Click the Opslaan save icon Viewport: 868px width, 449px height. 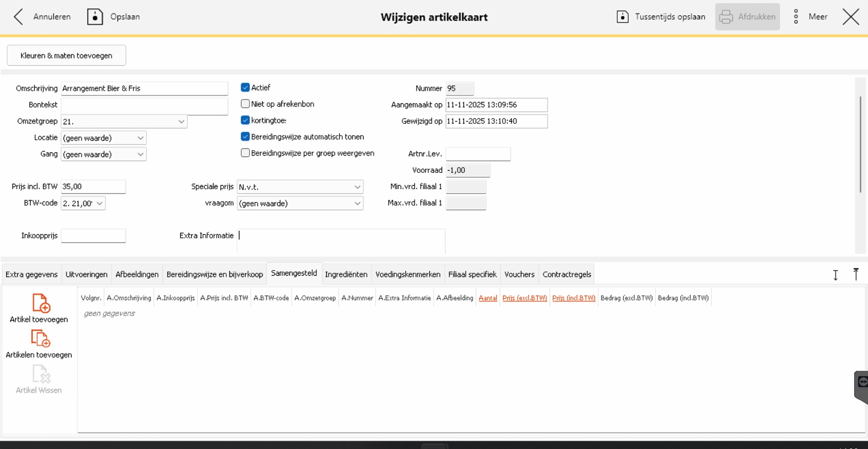pyautogui.click(x=95, y=17)
